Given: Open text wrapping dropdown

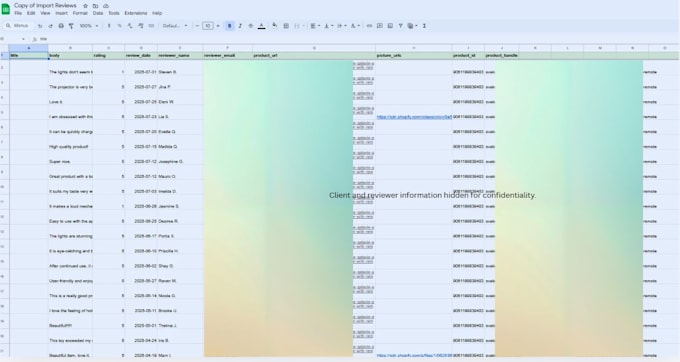Looking at the screenshot, I should 341,26.
